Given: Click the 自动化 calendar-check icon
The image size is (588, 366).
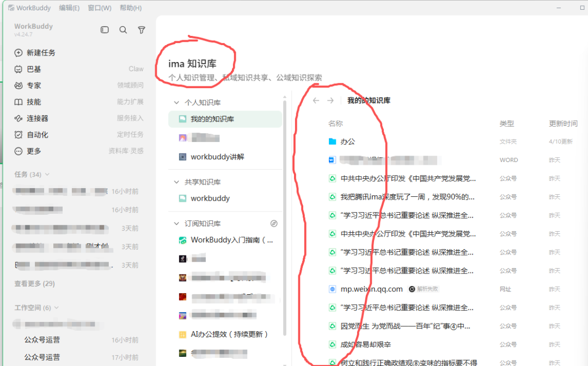Looking at the screenshot, I should pyautogui.click(x=19, y=134).
